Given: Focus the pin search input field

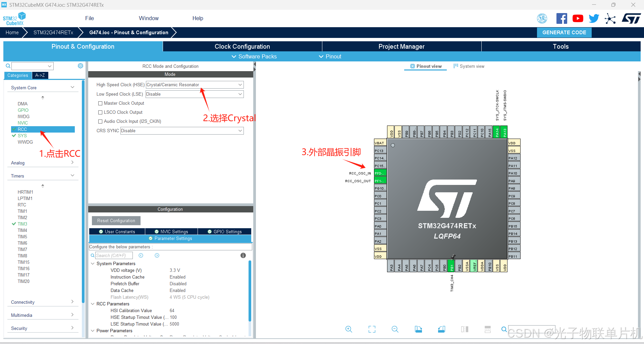Looking at the screenshot, I should (x=531, y=329).
